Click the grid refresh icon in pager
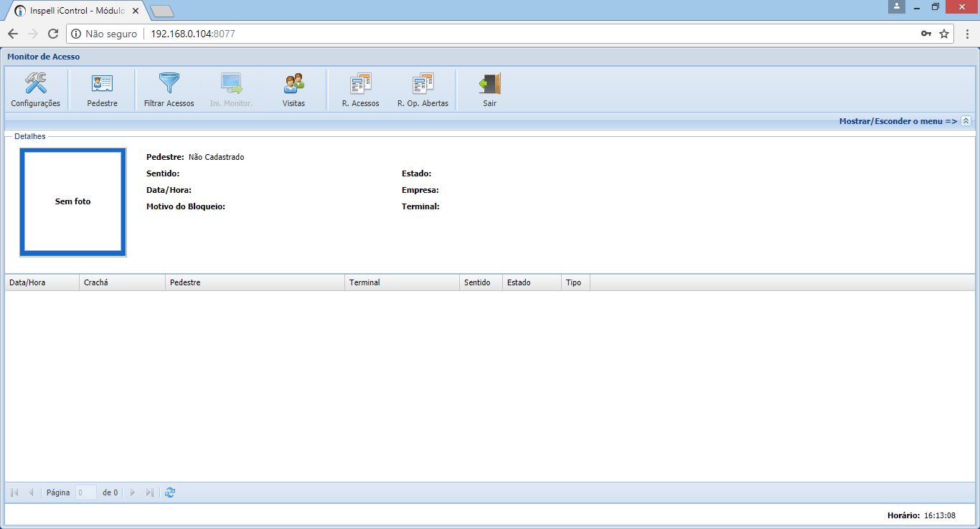The image size is (980, 529). [170, 492]
